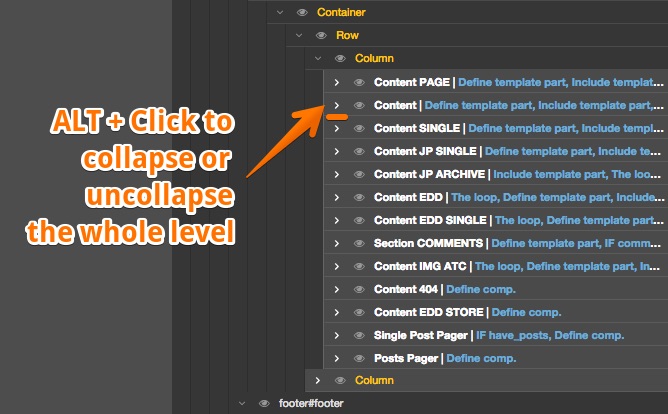The height and width of the screenshot is (414, 668).
Task: Expand the Content IMG ATC row
Action: [337, 266]
